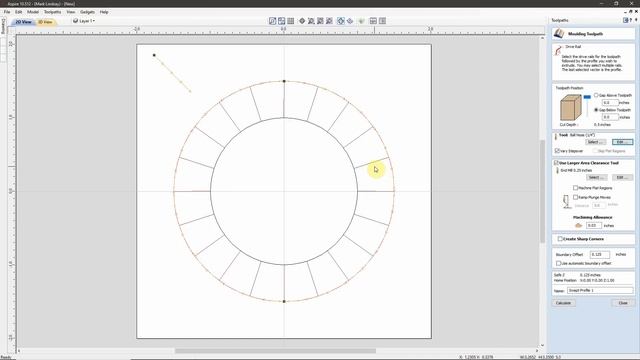Toggle the Vary Stepover checkbox
640x360 pixels.
tap(557, 151)
